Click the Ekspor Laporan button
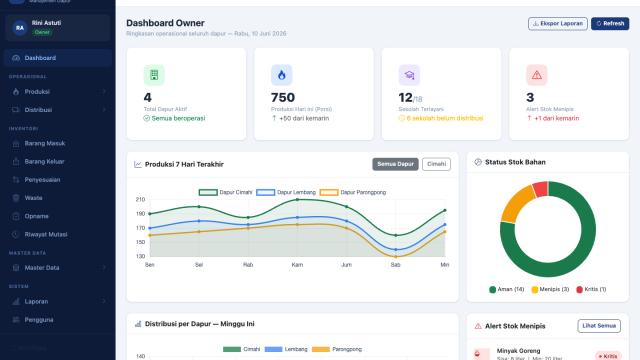The width and height of the screenshot is (640, 360). 558,24
